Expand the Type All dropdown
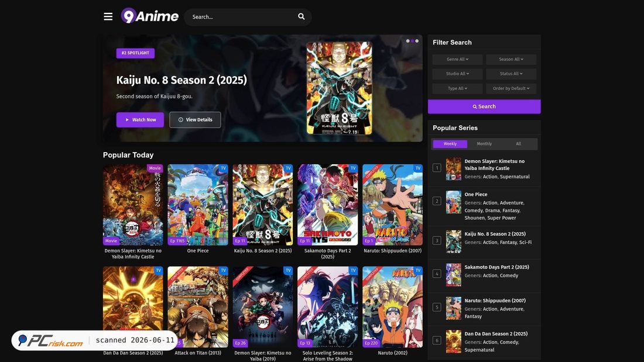Image resolution: width=644 pixels, height=362 pixels. 457,88
